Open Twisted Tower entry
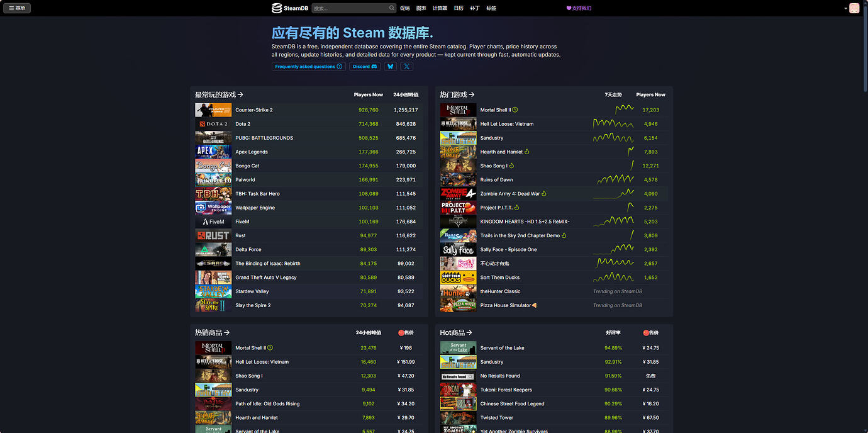Image resolution: width=868 pixels, height=433 pixels. click(554, 417)
